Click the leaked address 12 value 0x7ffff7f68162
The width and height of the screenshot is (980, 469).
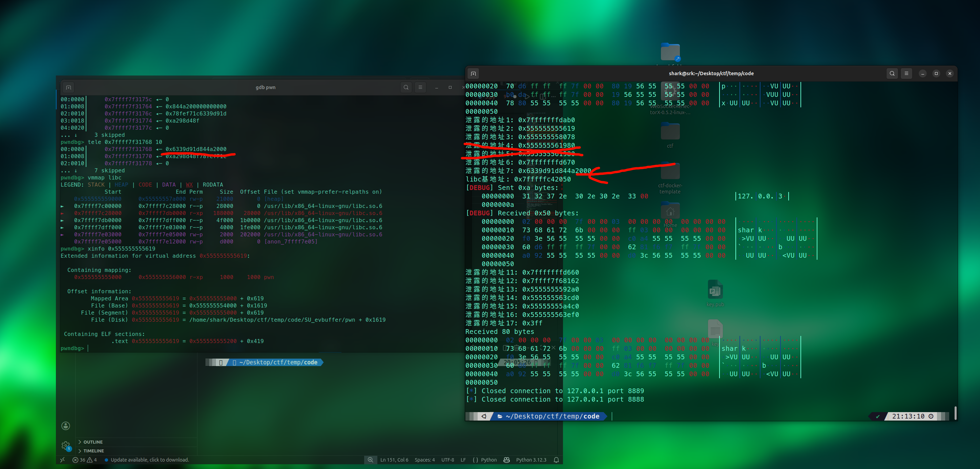point(550,281)
